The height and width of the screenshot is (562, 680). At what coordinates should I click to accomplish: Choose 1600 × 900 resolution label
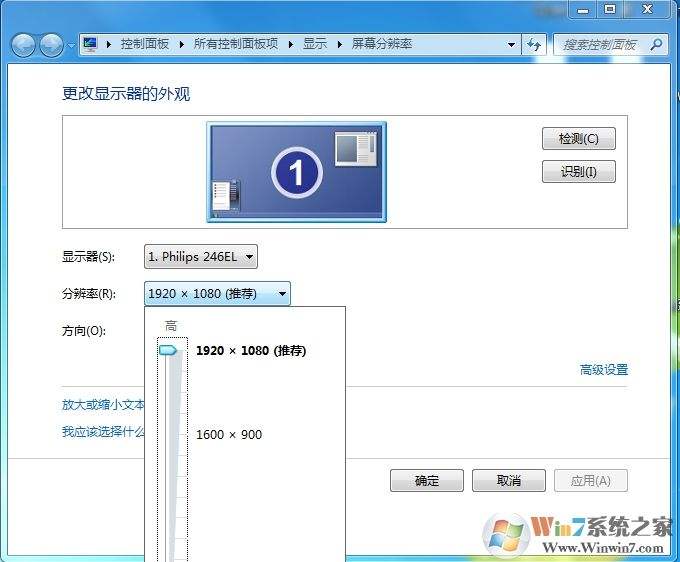[x=229, y=435]
